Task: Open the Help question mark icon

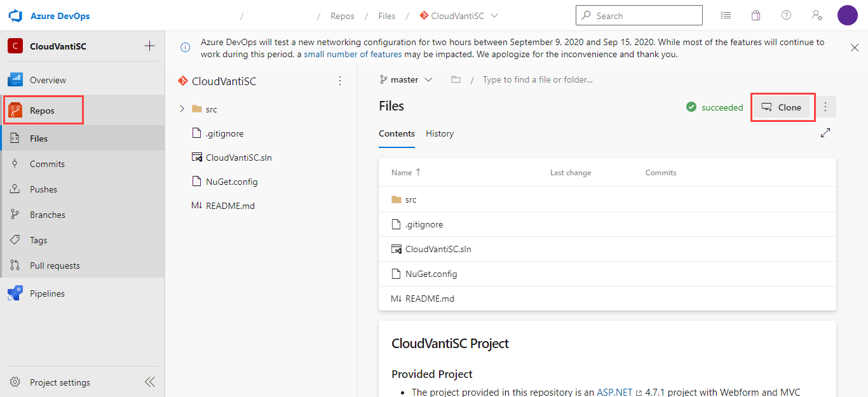Action: (x=786, y=16)
